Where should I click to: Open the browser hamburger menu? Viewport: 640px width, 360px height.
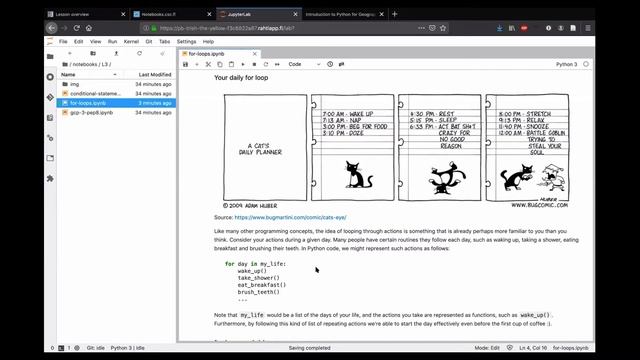[x=588, y=28]
